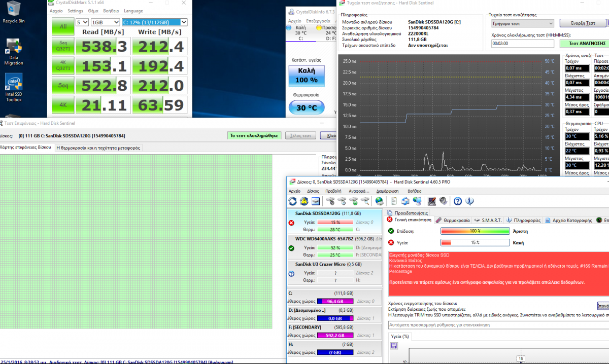Image resolution: width=609 pixels, height=364 pixels.
Task: Click the C: free space bar showing 96,4 GB
Action: click(335, 301)
